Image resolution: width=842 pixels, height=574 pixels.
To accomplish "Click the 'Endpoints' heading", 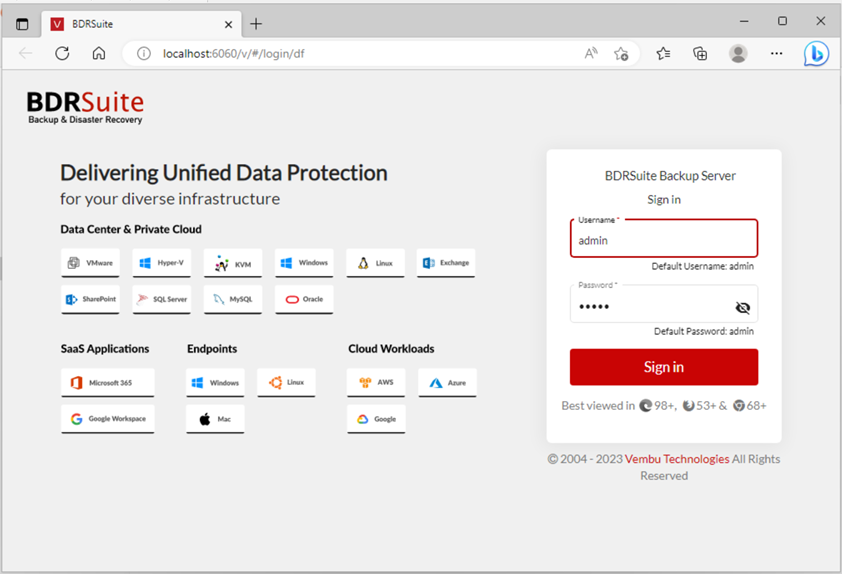I will click(x=212, y=348).
